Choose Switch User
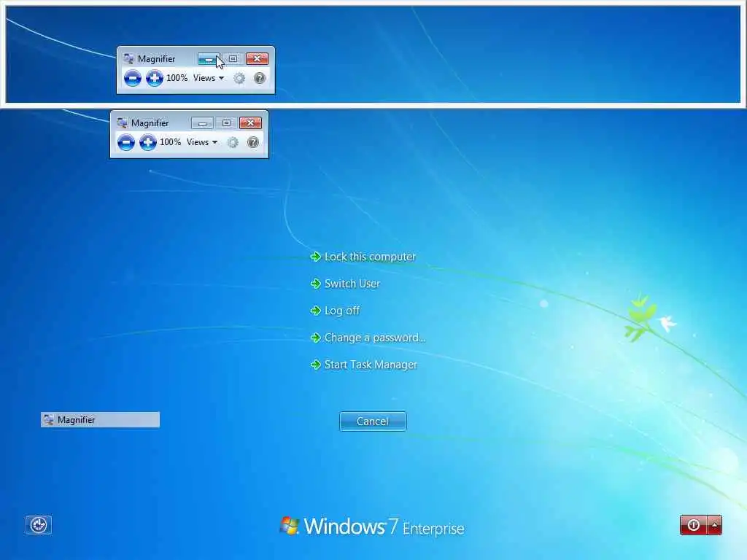Image resolution: width=747 pixels, height=560 pixels. click(345, 284)
